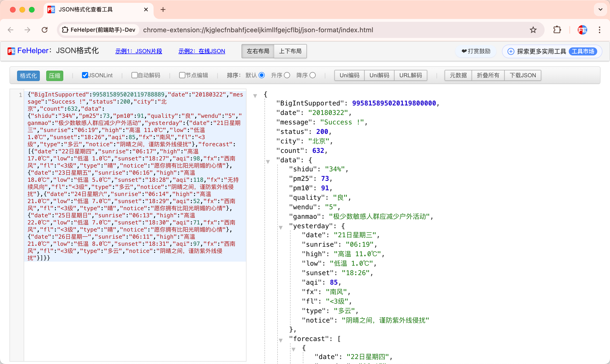Click the "shidu" value "34%"
The image size is (610, 364).
click(x=335, y=169)
